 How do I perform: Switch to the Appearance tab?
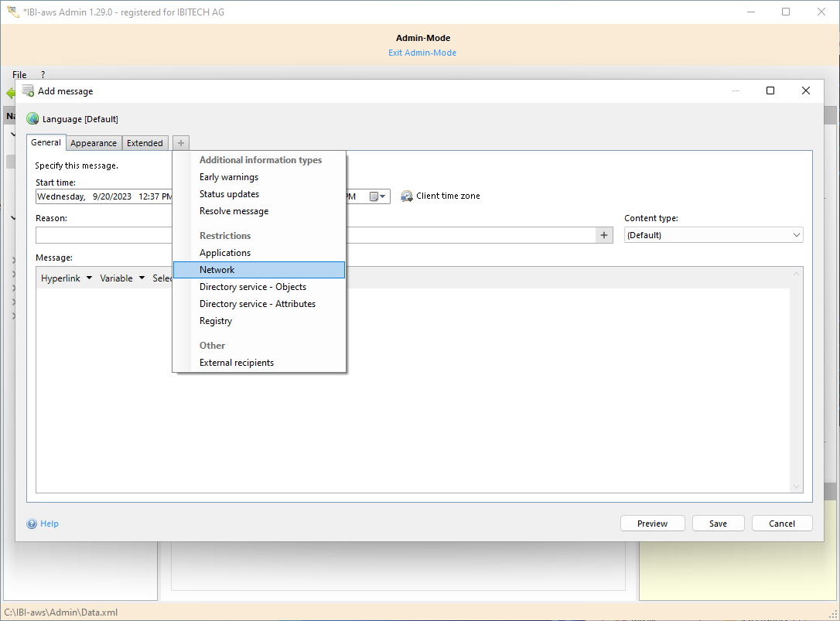(94, 143)
